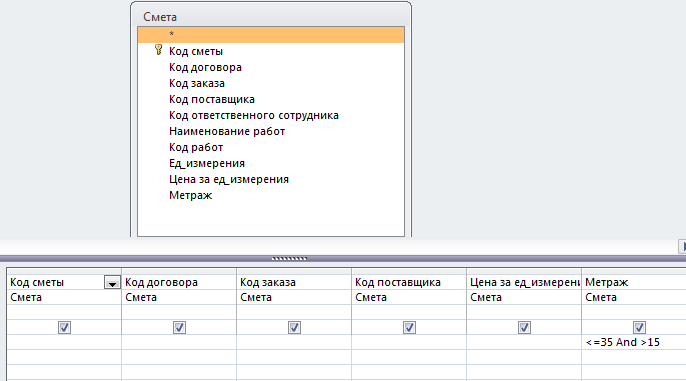Screen dimensions: 686x381
Task: Uncheck Show box under Метраж column
Action: [x=639, y=327]
